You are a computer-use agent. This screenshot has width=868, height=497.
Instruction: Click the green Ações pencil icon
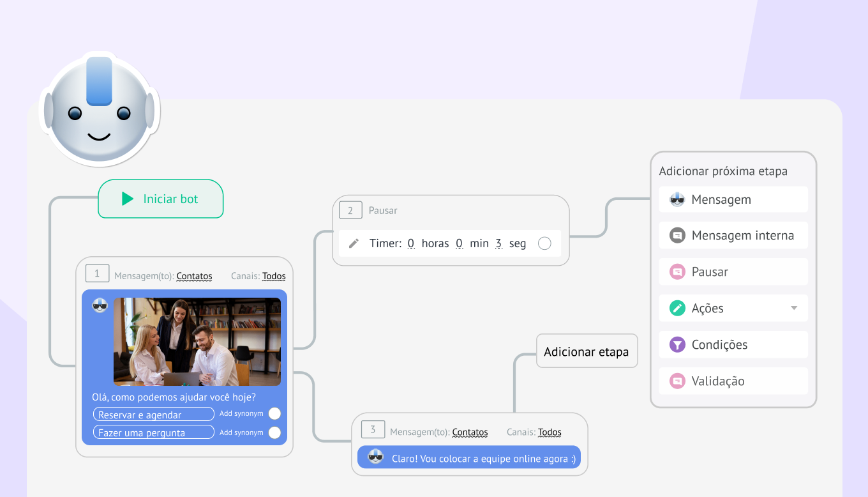677,309
